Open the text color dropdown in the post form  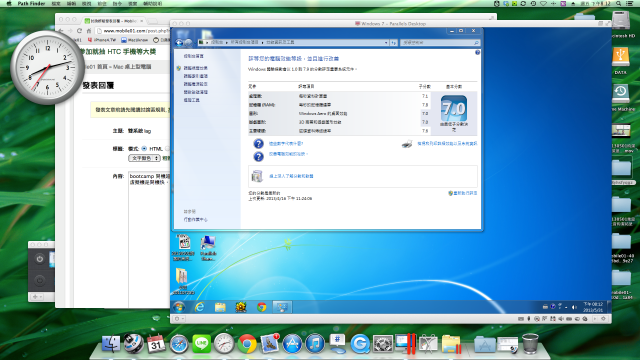[x=144, y=158]
